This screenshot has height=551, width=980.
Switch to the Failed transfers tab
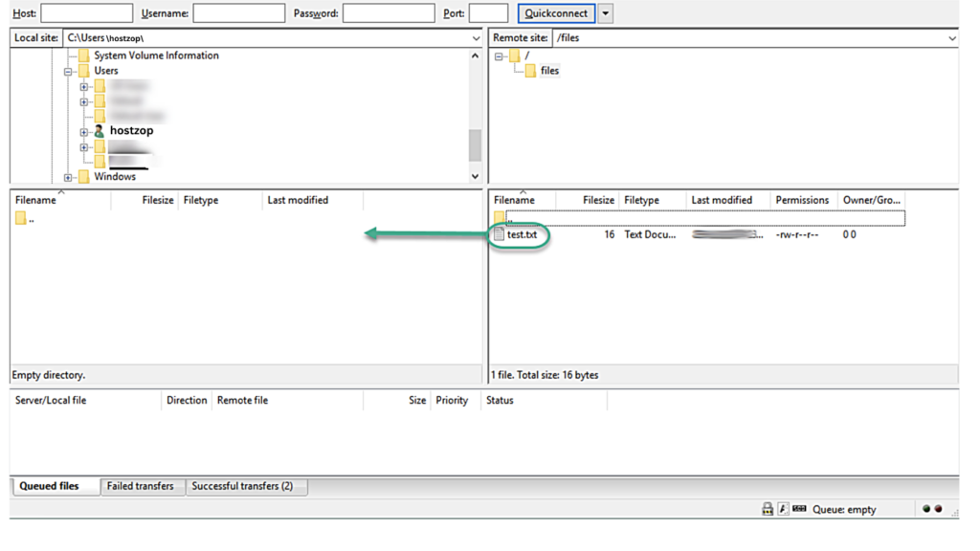point(140,486)
